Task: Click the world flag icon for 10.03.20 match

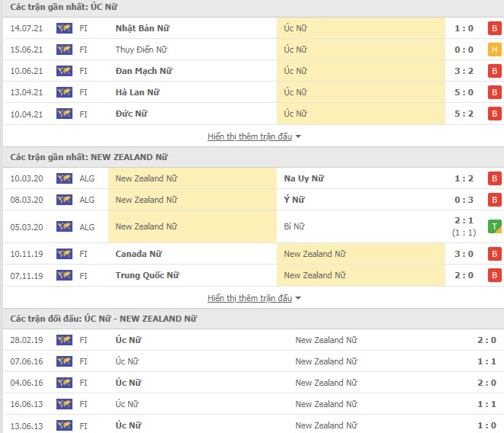Action: click(64, 178)
